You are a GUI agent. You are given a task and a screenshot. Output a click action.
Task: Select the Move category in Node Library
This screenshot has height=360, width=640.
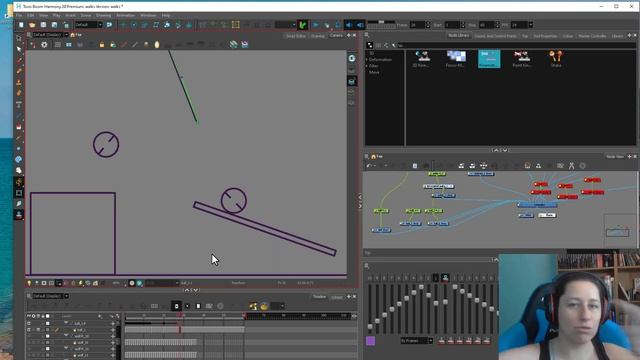pos(374,72)
